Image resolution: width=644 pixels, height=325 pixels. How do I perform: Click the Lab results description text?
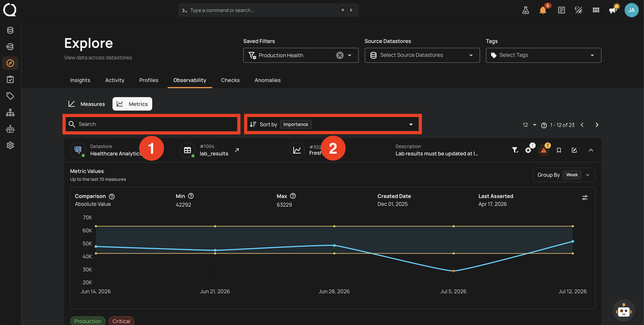[437, 154]
